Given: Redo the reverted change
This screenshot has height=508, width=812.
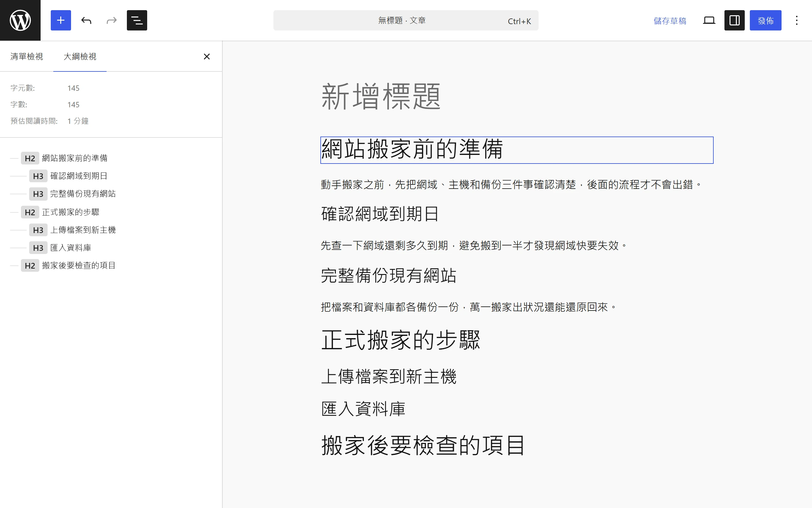Looking at the screenshot, I should coord(111,20).
